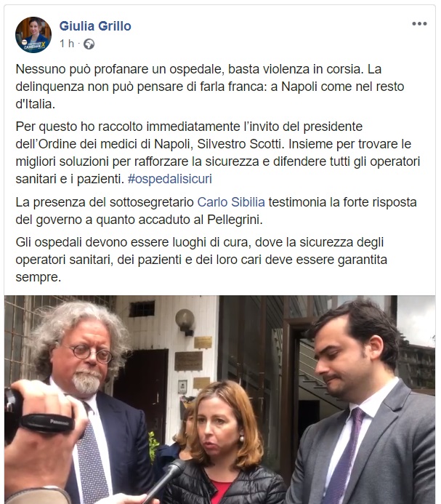Open the post via the '1 h' timestamp

click(x=67, y=44)
